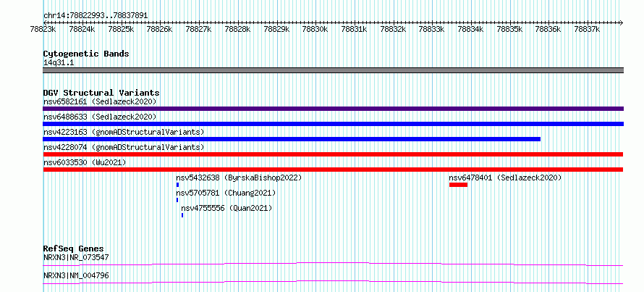This screenshot has width=644, height=292.
Task: Select the NRXN3|NM_004796 gene label
Action: 76,275
